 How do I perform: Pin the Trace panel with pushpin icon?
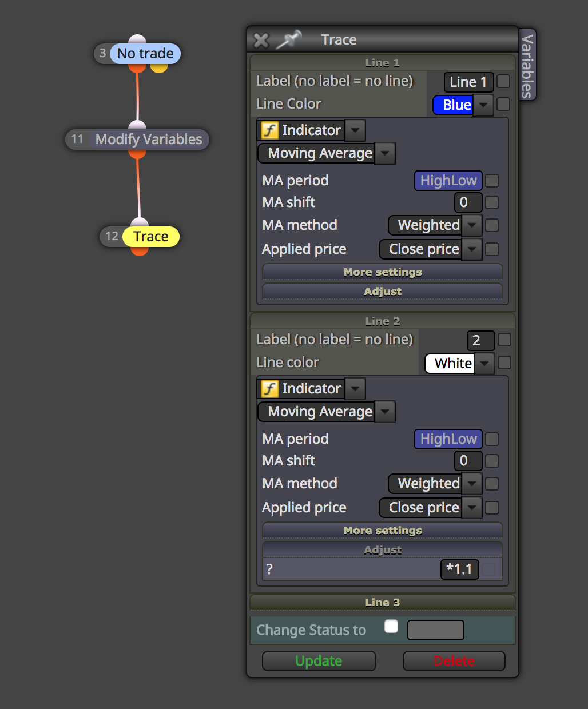[x=289, y=39]
